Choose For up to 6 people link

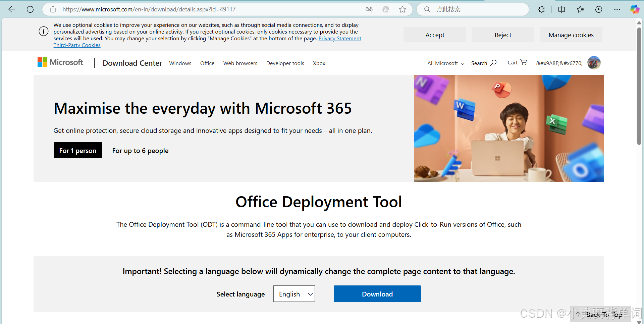point(140,151)
